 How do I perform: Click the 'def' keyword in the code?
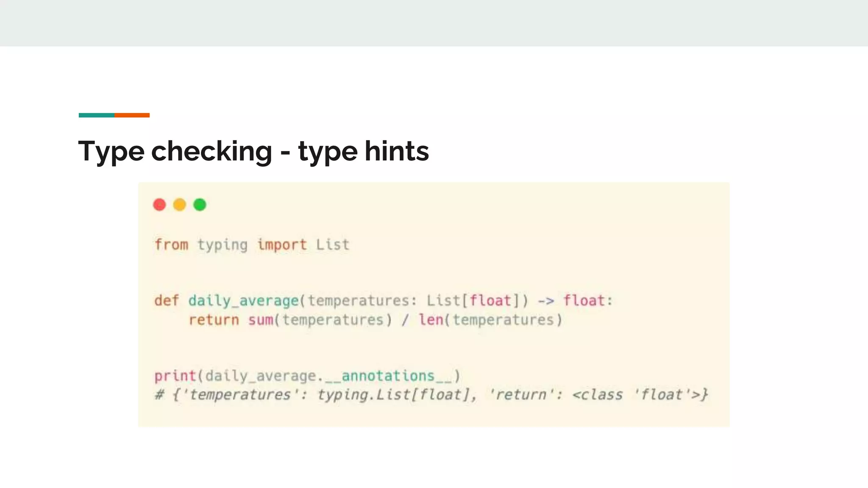click(x=167, y=301)
